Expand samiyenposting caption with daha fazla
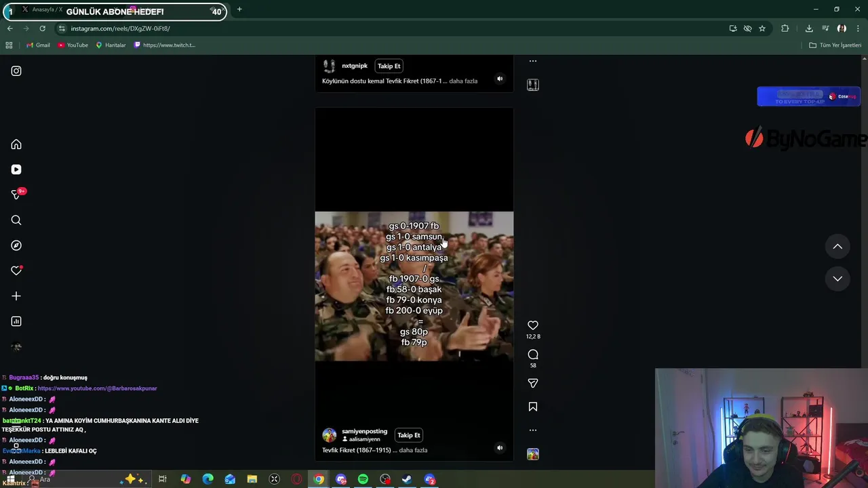This screenshot has width=868, height=488. [413, 450]
